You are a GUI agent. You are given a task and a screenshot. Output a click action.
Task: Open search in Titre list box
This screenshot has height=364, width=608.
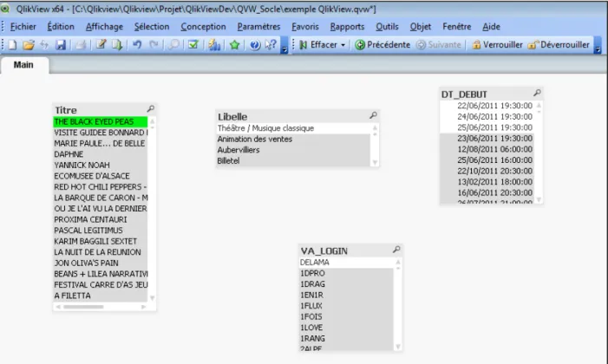[x=150, y=109]
